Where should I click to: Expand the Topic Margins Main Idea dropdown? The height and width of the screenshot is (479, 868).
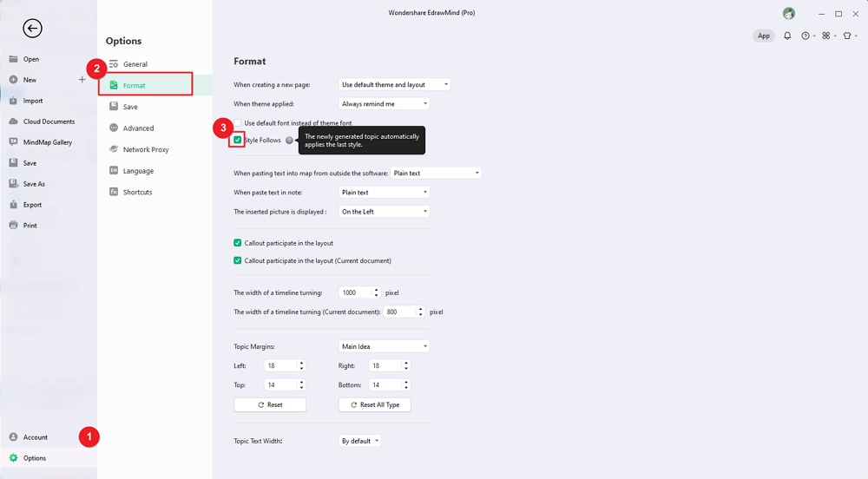pyautogui.click(x=384, y=346)
